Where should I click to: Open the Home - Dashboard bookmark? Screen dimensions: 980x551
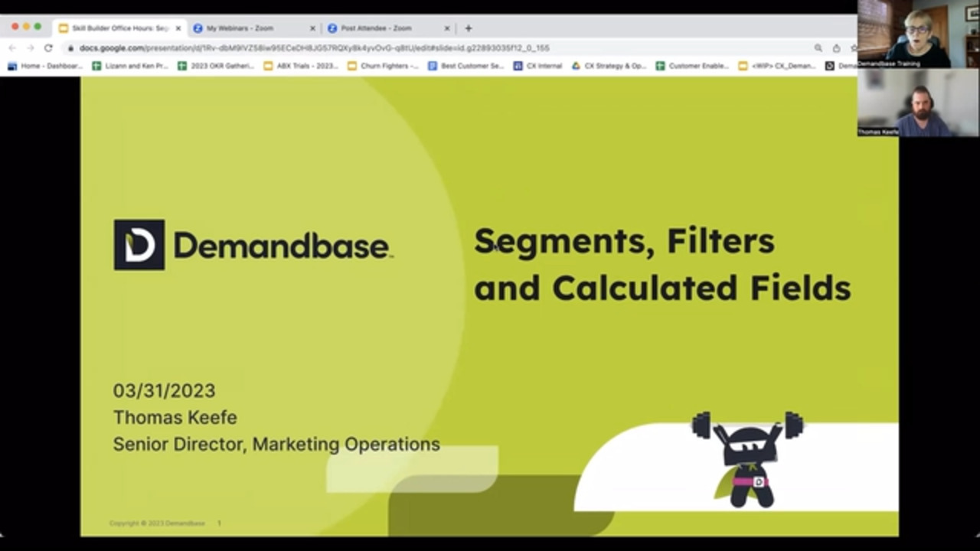coord(45,66)
